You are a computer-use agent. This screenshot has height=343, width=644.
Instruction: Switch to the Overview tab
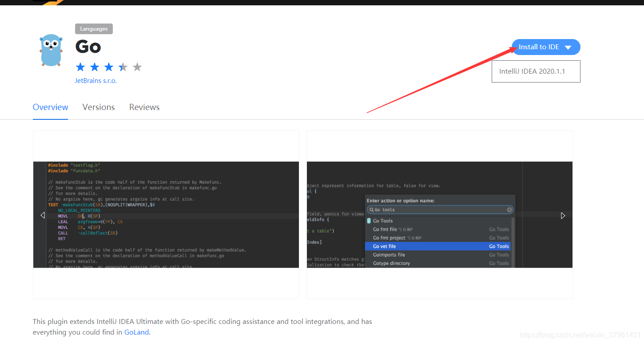(x=50, y=107)
